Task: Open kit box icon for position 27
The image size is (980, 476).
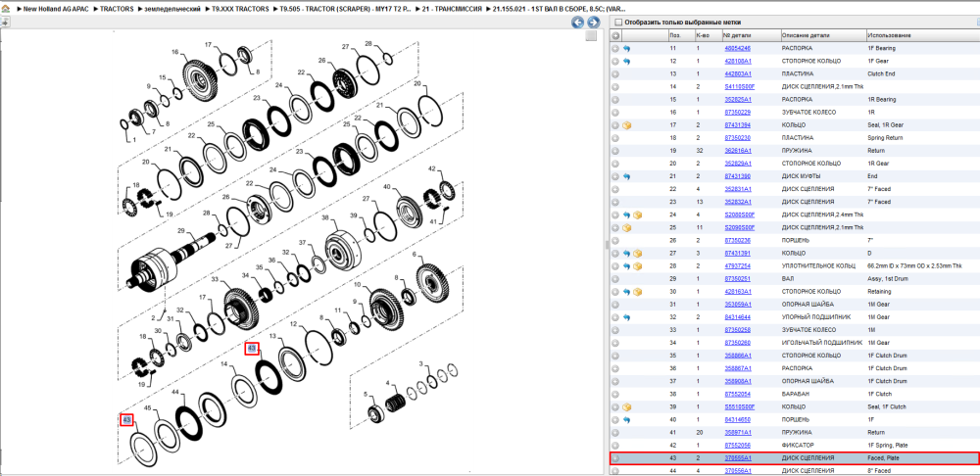Action: pos(638,253)
